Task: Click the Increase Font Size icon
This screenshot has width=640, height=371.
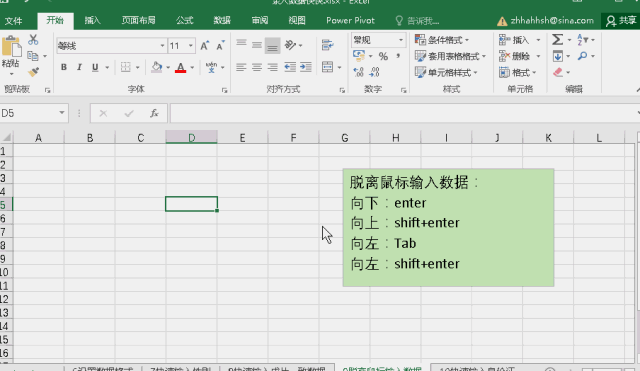Action: coord(204,46)
